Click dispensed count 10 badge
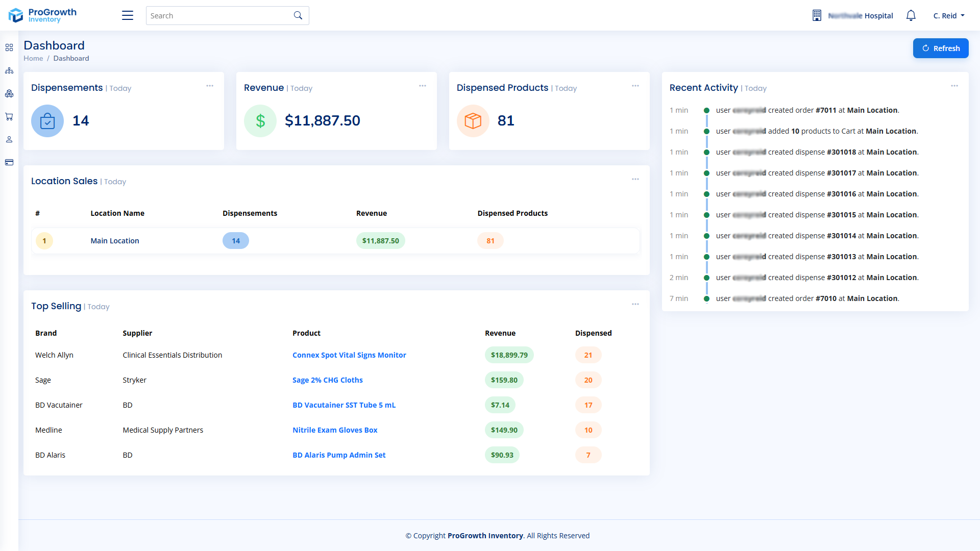This screenshot has width=980, height=551. (589, 430)
